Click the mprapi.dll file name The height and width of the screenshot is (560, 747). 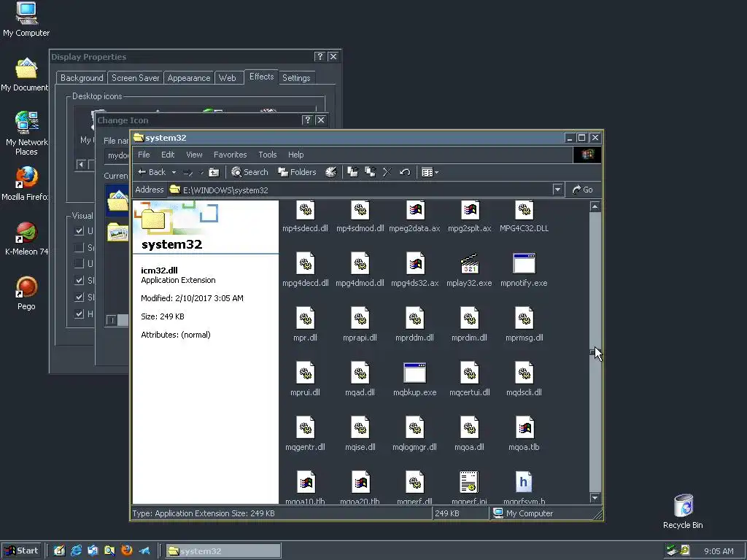(360, 338)
